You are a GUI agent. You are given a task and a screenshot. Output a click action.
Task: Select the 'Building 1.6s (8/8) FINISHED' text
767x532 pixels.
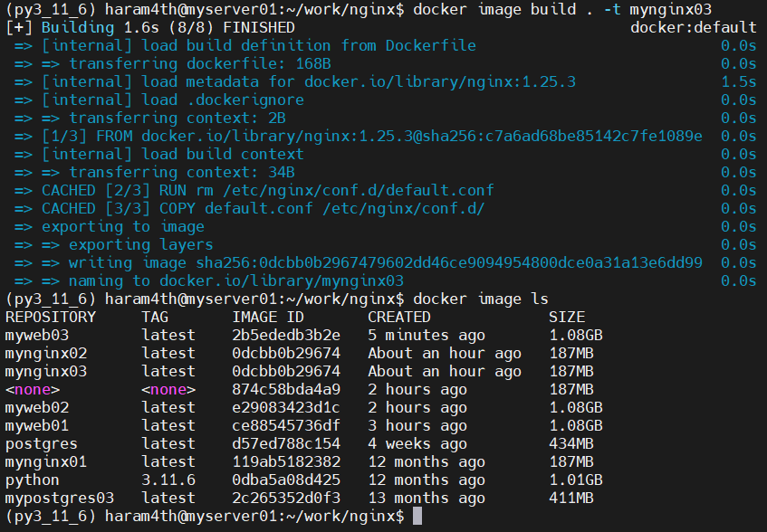click(168, 27)
